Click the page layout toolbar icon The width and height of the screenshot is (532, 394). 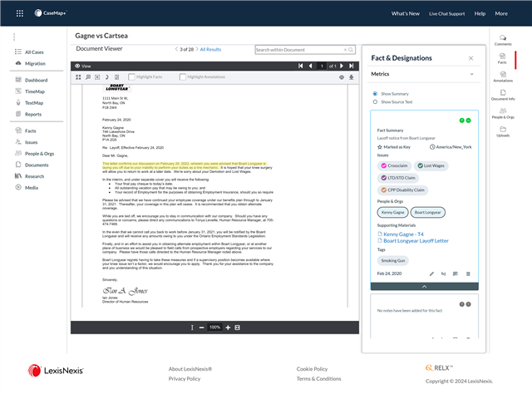tap(116, 77)
